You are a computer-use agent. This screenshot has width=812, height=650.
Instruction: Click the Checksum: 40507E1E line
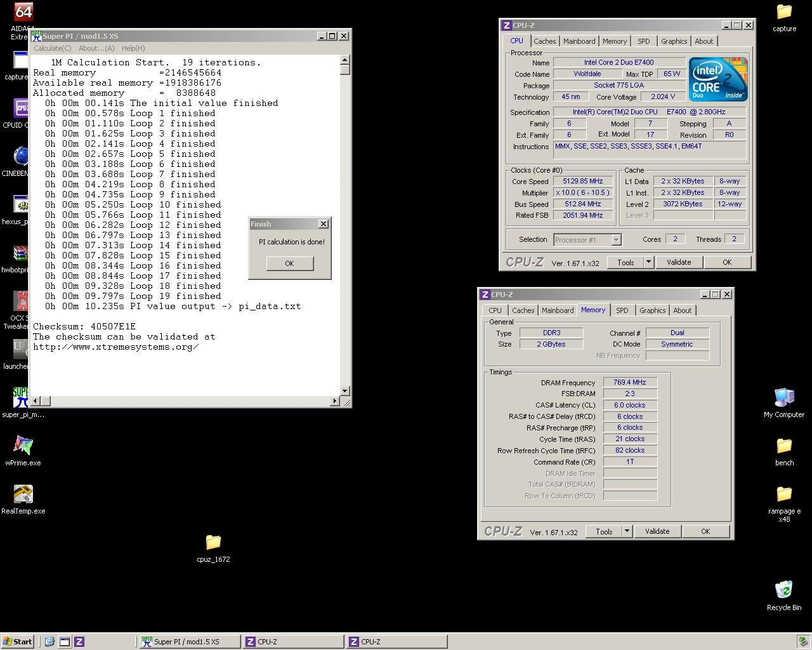(x=84, y=326)
